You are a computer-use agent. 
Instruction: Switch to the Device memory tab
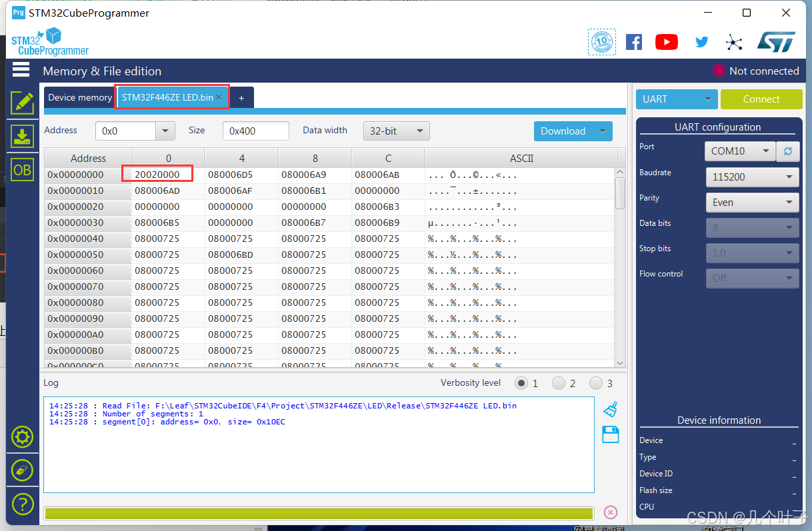[79, 97]
